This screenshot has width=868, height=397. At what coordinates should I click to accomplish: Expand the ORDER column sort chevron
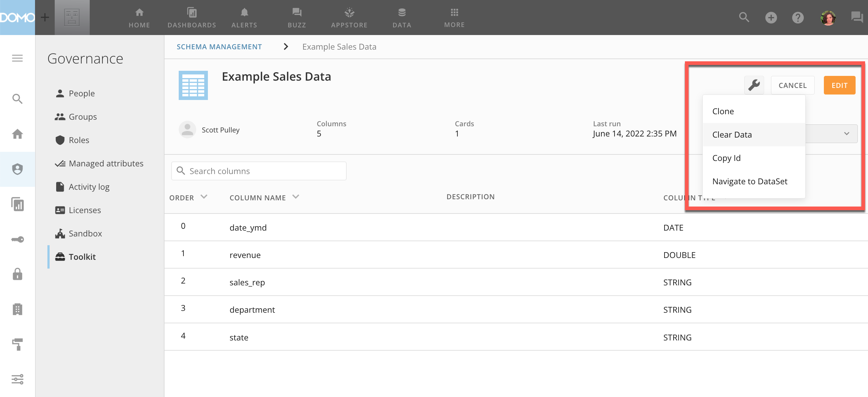204,196
